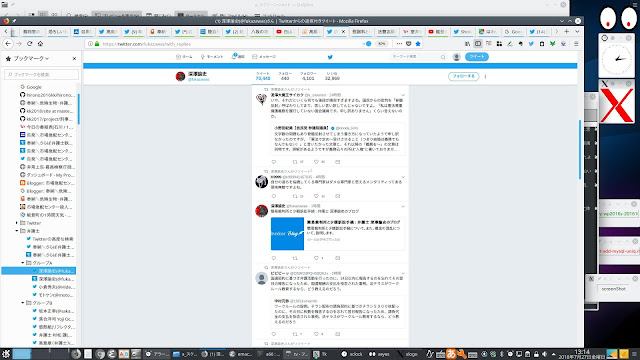This screenshot has height=360, width=640.
Task: Open Twitter notifications bell
Action: point(238,57)
